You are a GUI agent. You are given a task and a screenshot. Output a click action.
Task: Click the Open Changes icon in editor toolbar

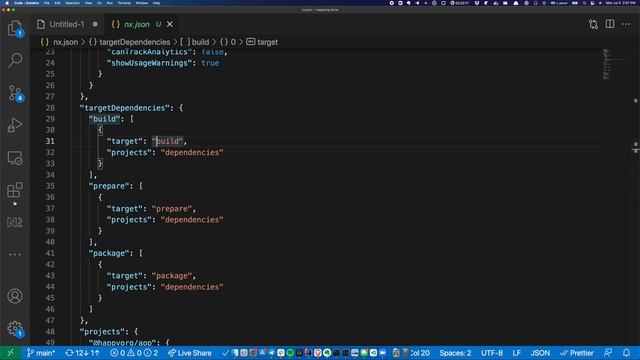click(593, 24)
